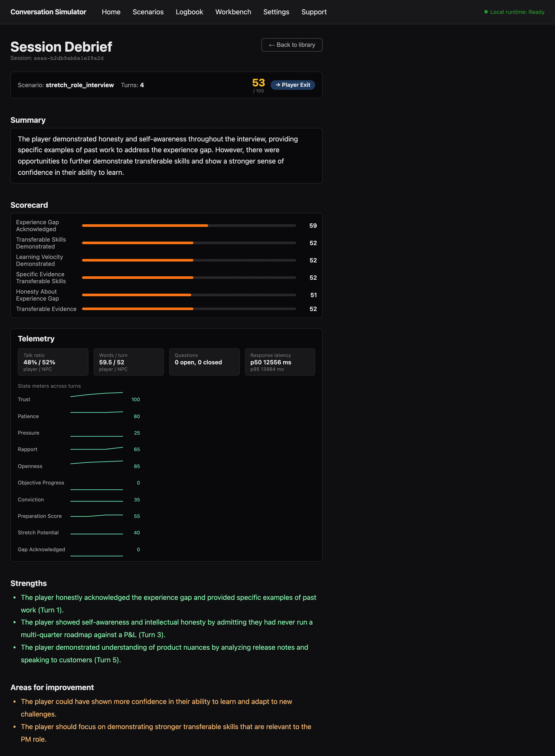This screenshot has width=555, height=756.
Task: Open the Logbook page
Action: coord(189,12)
